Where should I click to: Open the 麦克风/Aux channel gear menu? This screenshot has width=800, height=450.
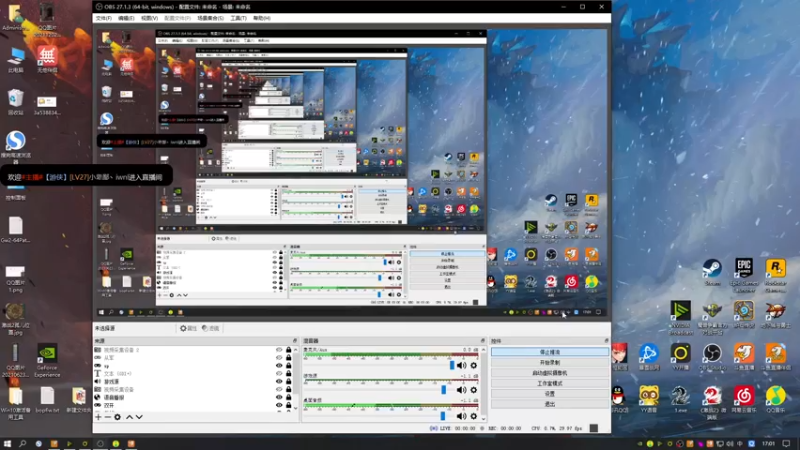point(474,365)
